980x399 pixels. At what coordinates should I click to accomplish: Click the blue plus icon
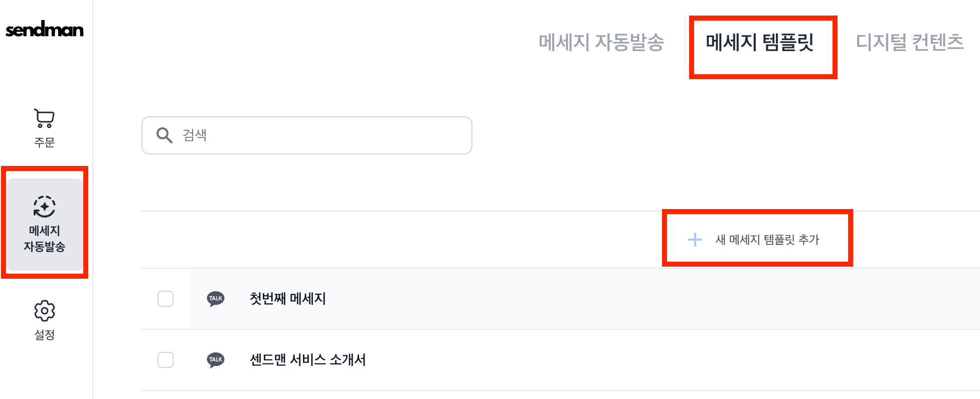(695, 240)
